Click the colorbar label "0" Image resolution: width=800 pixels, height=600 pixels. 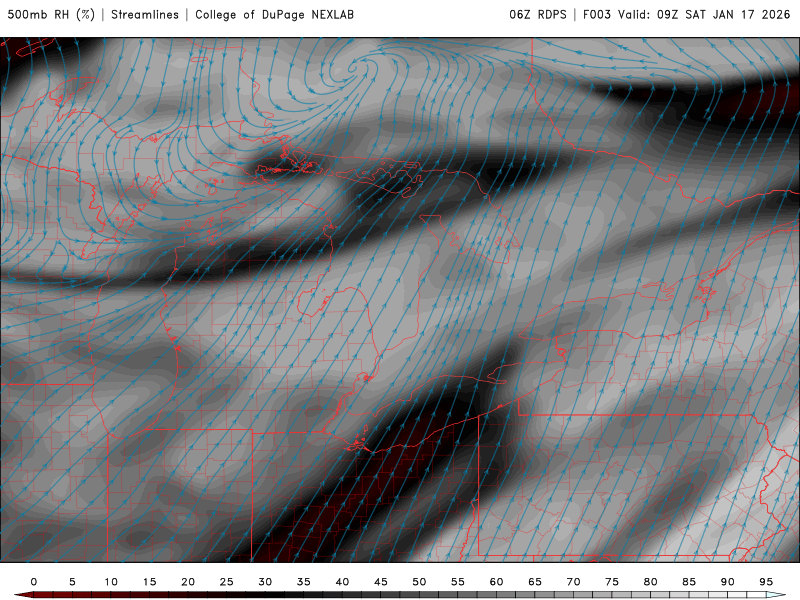34,582
